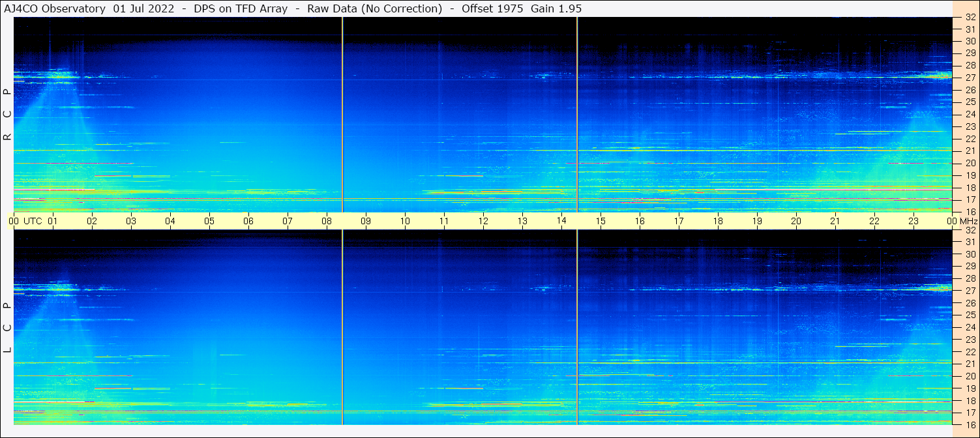This screenshot has width=980, height=438.
Task: Click "DPS on TFD Array" header text
Action: tap(241, 8)
